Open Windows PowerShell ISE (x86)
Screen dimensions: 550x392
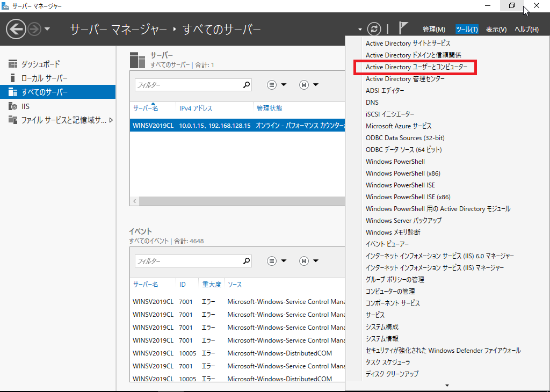[408, 197]
